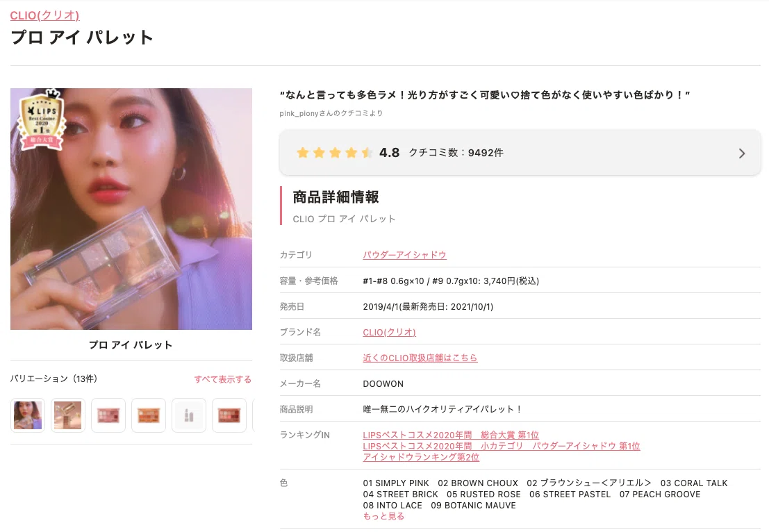Click the 商品詳細情報 section heading

click(336, 197)
